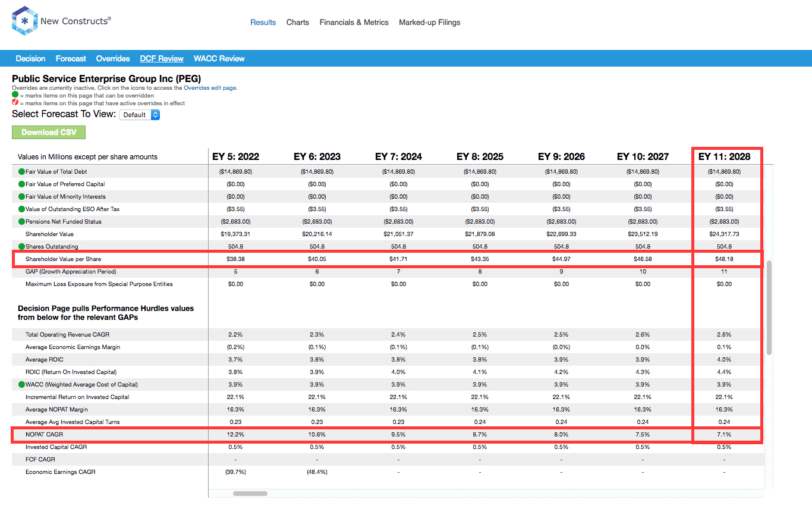Click the Incremental Return on Invested Capital label
The image size is (812, 512).
[x=77, y=397]
